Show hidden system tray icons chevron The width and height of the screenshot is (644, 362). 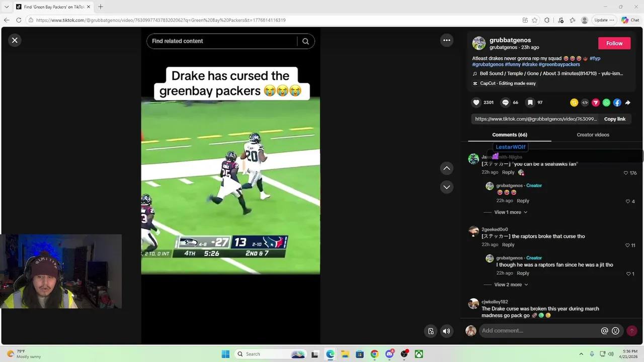click(581, 354)
